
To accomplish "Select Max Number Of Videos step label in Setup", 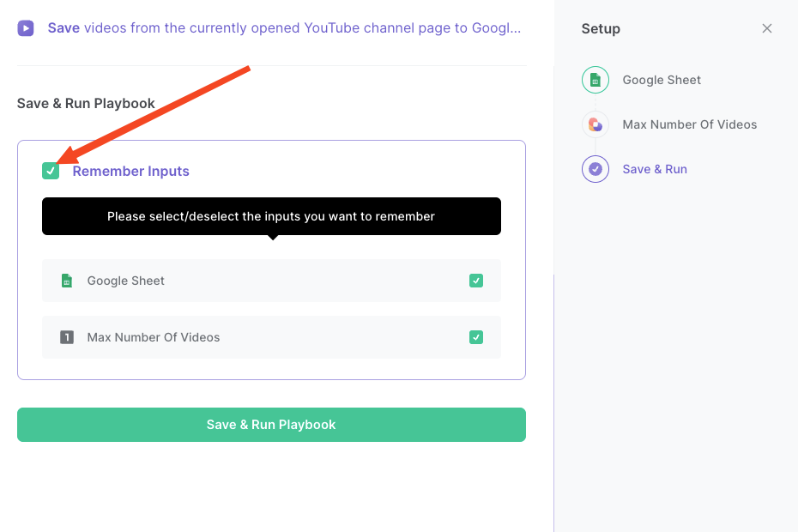I will (690, 124).
